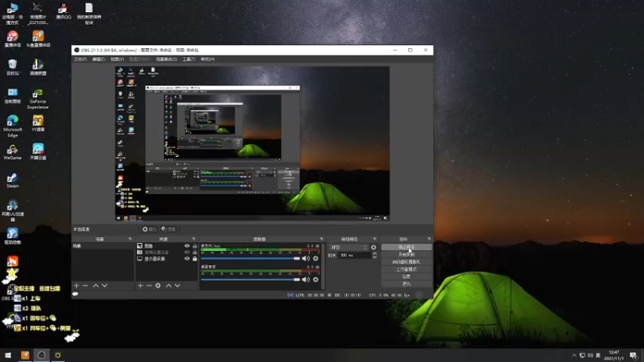Open the File menu in OBS
This screenshot has height=362, width=644.
pos(80,60)
